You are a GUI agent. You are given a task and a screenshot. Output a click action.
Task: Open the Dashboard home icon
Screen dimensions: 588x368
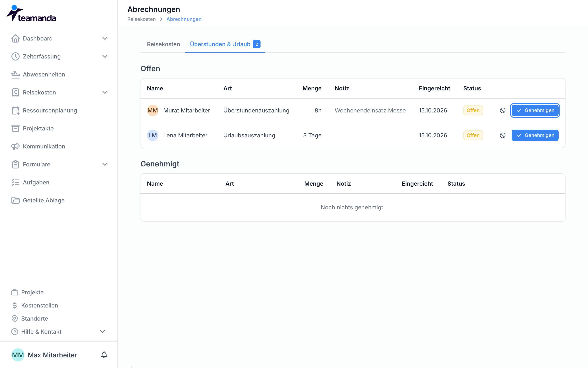15,38
